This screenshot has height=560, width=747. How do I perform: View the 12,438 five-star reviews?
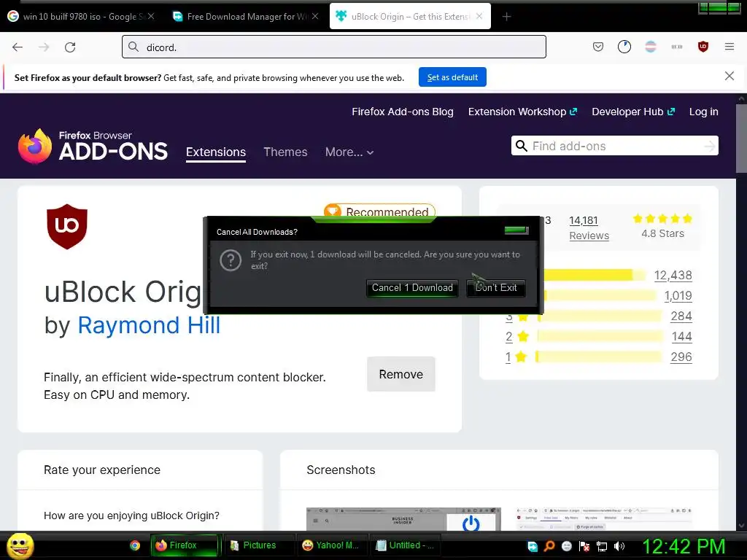[673, 275]
